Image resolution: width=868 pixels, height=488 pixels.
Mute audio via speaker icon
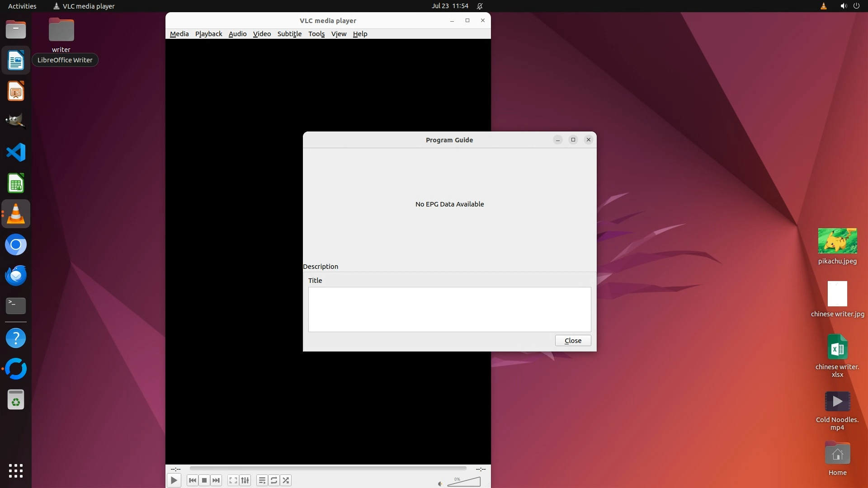440,484
